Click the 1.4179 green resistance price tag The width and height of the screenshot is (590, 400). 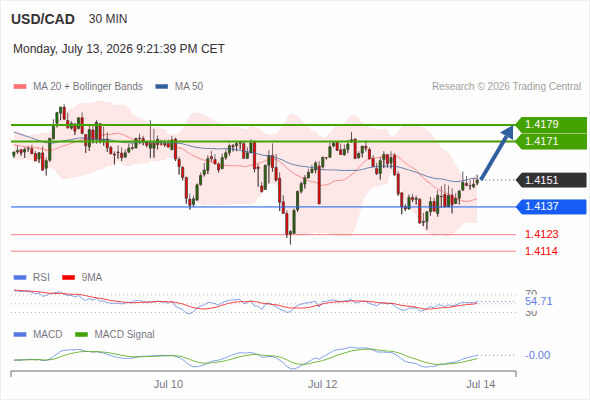tap(551, 124)
